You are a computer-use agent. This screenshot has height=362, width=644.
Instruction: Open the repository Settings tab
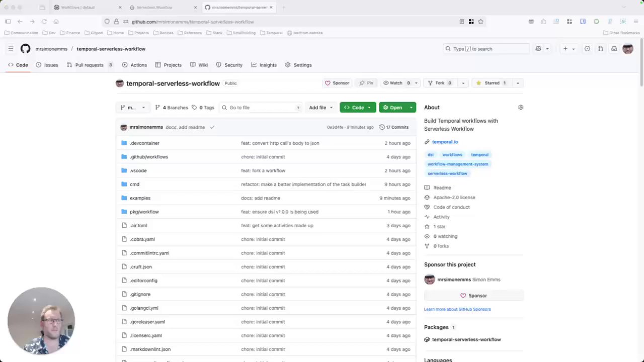(x=298, y=65)
